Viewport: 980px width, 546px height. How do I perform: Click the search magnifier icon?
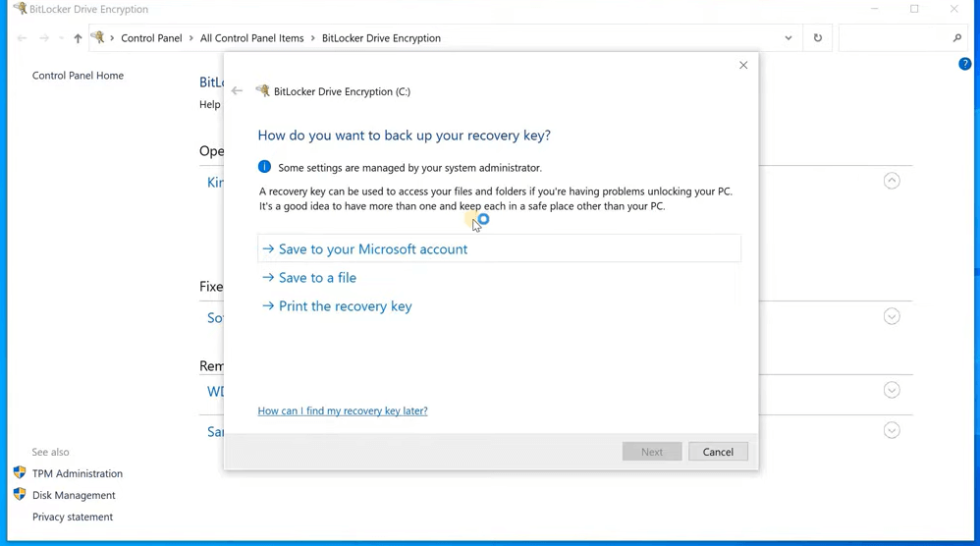coord(956,38)
